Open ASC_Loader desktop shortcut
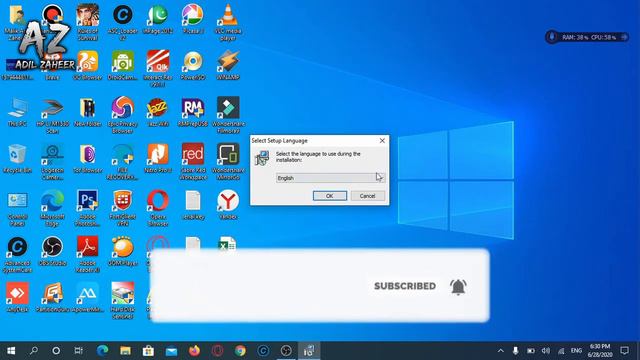The image size is (640, 360). 122,22
